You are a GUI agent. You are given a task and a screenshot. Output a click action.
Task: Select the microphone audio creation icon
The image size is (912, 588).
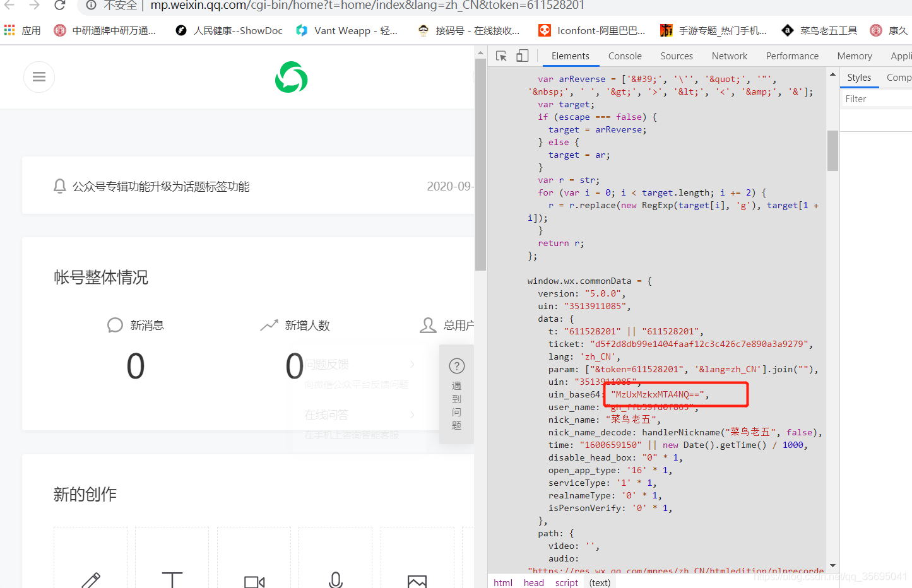336,580
